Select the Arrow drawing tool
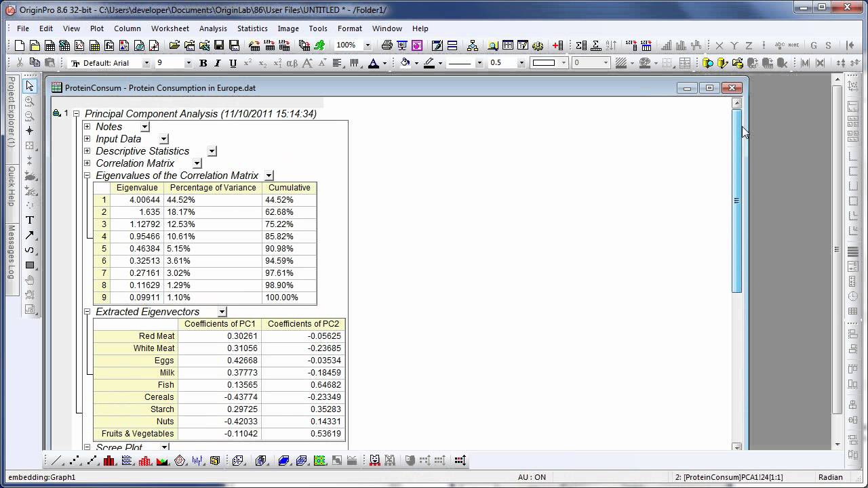 coord(29,235)
